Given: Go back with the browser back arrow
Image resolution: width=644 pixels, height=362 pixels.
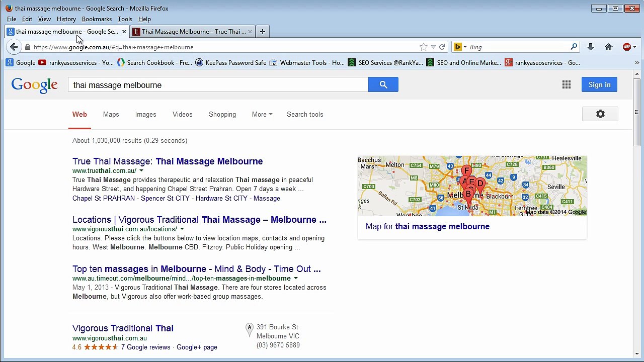Looking at the screenshot, I should coord(14,47).
